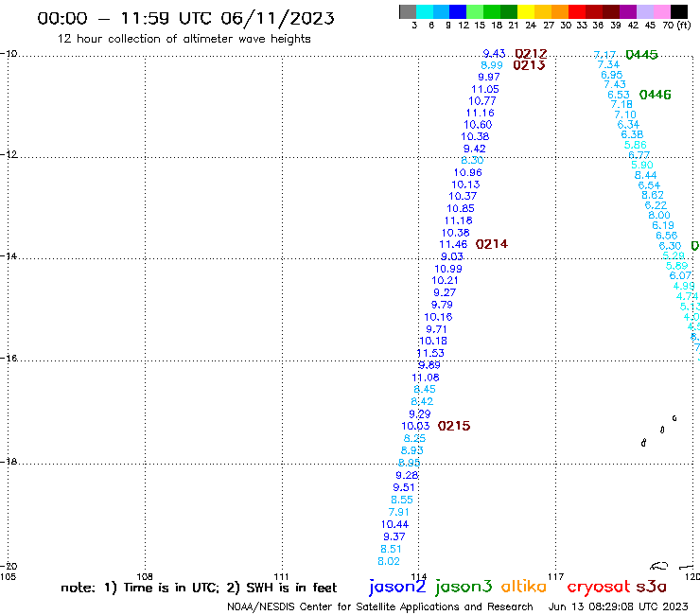Click the 11.05 wave height value
This screenshot has height=615, width=700.
click(485, 89)
